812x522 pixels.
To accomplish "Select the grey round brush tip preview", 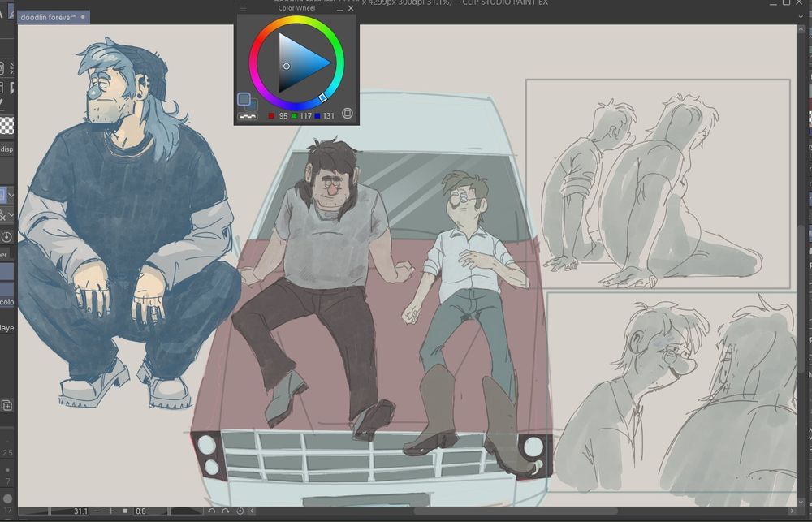I will (7, 498).
